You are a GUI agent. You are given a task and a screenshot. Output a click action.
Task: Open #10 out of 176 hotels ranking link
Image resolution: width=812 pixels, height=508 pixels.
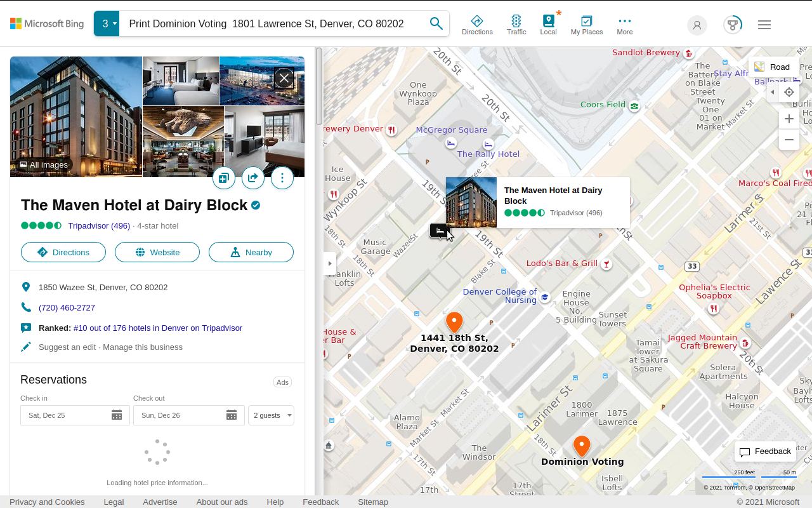(158, 328)
